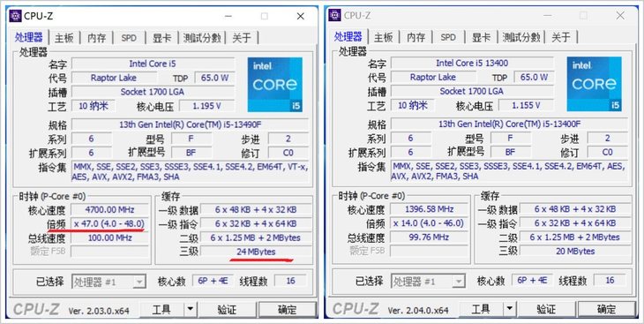
Task: Switch to 主板 tab in left window
Action: click(x=64, y=38)
